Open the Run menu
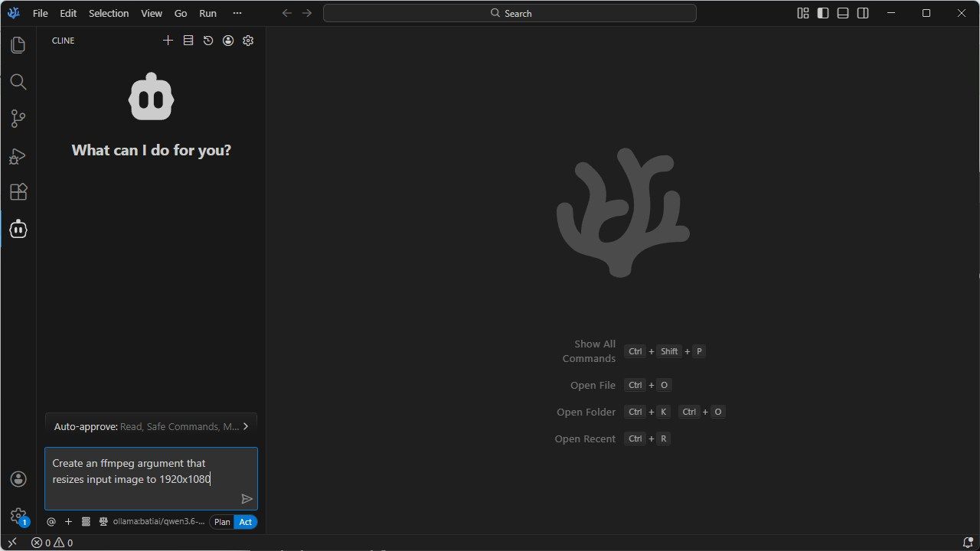 point(207,13)
